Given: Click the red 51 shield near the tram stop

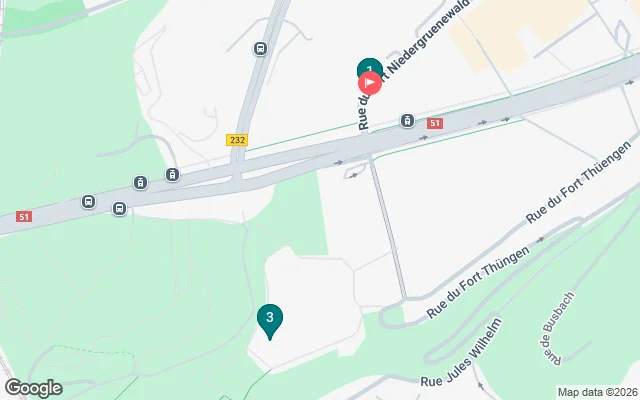Looking at the screenshot, I should (435, 123).
